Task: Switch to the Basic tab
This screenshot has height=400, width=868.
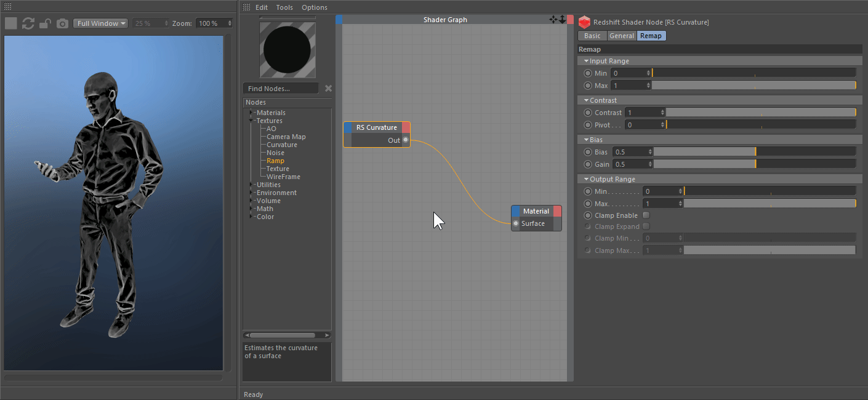Action: point(592,36)
